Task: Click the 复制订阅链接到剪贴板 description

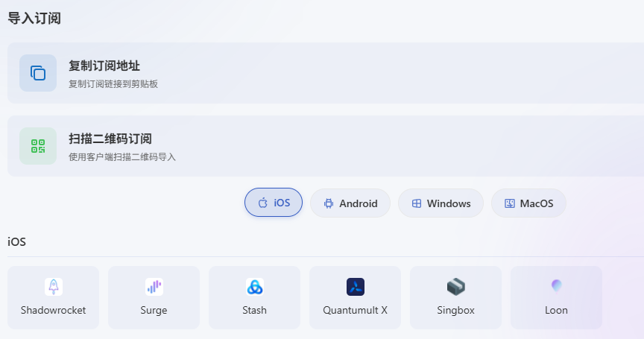Action: pos(113,84)
